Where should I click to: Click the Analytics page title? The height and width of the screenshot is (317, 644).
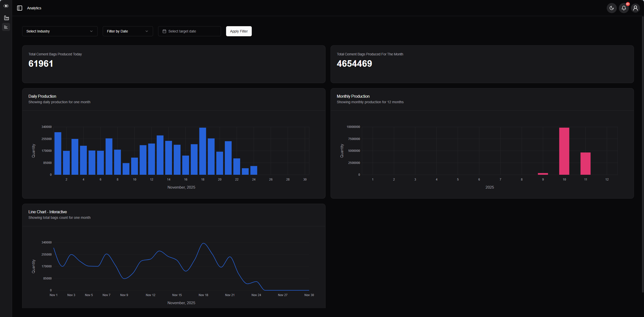34,8
